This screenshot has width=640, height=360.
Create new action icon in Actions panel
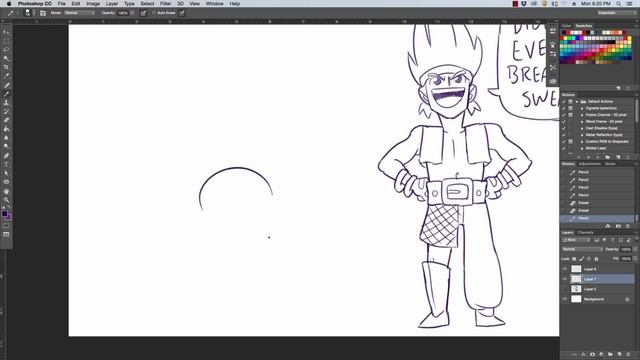(618, 157)
